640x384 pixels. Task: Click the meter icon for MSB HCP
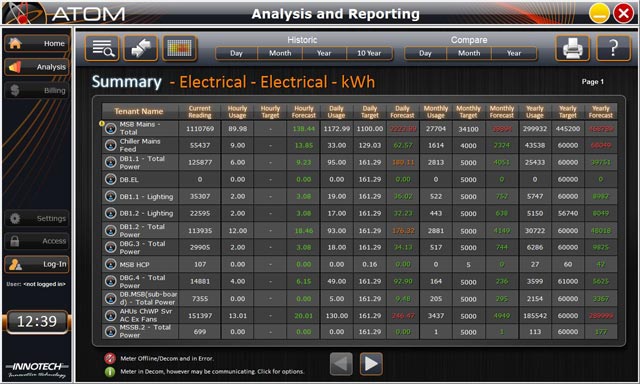click(x=111, y=264)
